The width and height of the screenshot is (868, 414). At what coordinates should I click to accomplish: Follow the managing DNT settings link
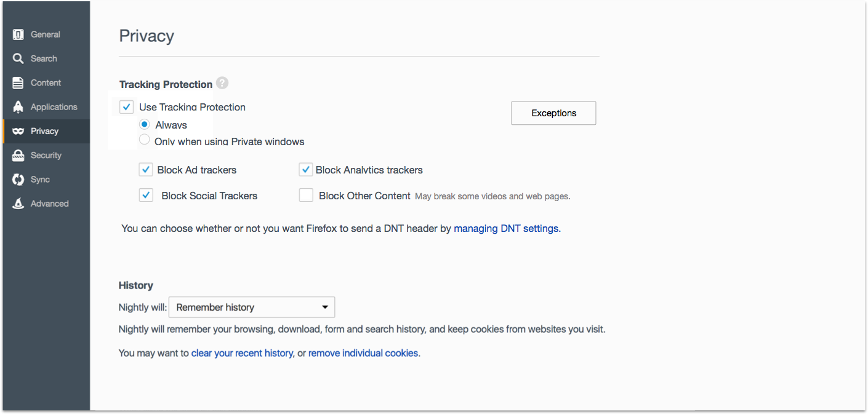pyautogui.click(x=507, y=228)
